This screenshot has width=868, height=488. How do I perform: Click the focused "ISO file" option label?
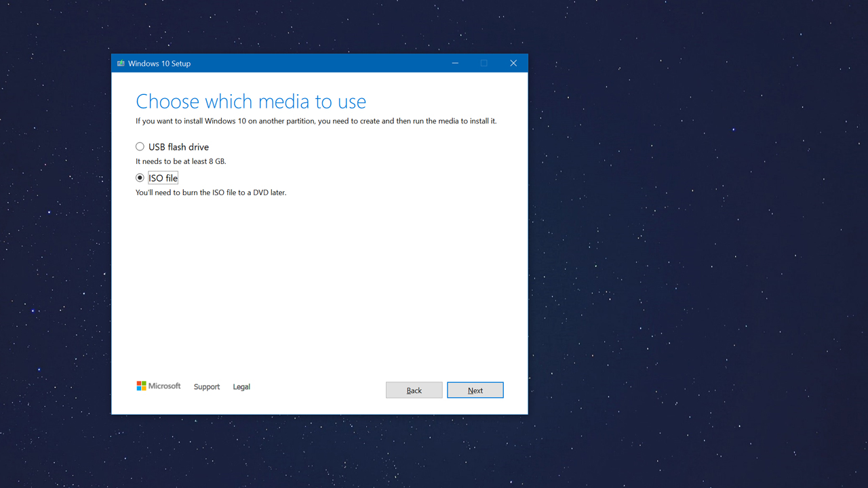(163, 178)
